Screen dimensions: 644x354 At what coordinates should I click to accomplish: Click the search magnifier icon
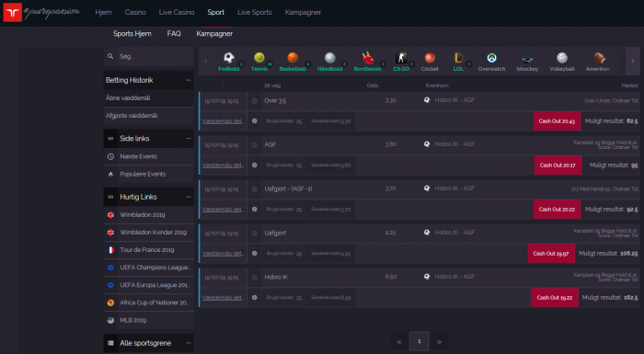(x=110, y=56)
